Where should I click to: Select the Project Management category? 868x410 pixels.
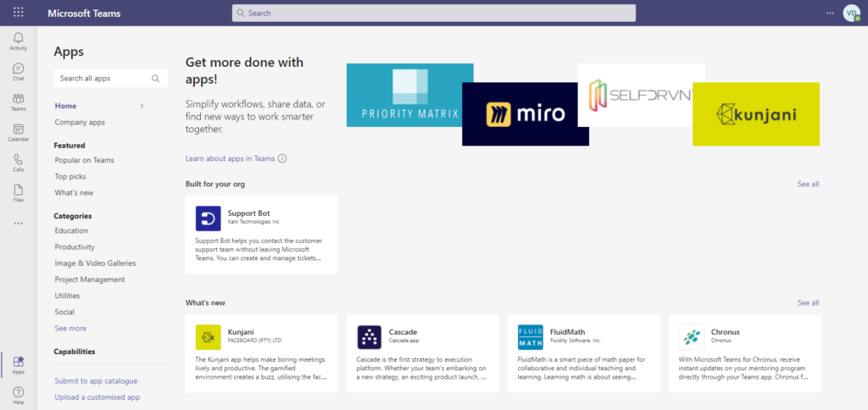point(90,280)
